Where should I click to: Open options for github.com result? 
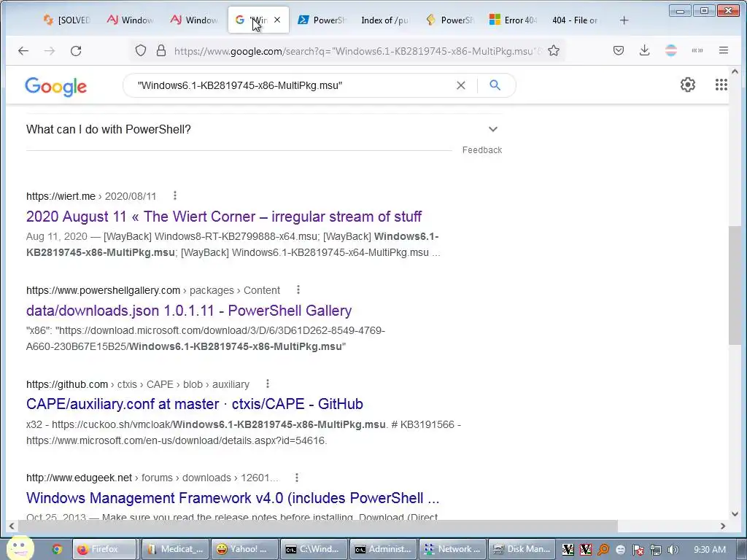point(268,384)
